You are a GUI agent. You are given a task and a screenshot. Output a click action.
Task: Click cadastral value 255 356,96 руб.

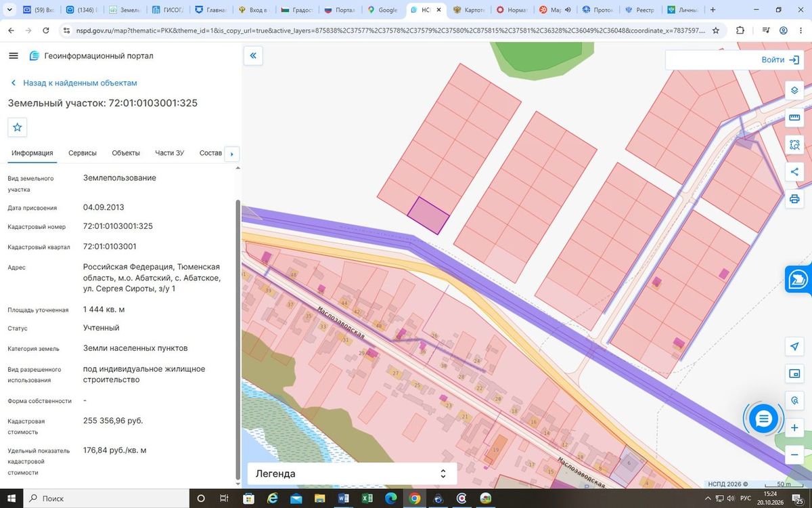[113, 421]
